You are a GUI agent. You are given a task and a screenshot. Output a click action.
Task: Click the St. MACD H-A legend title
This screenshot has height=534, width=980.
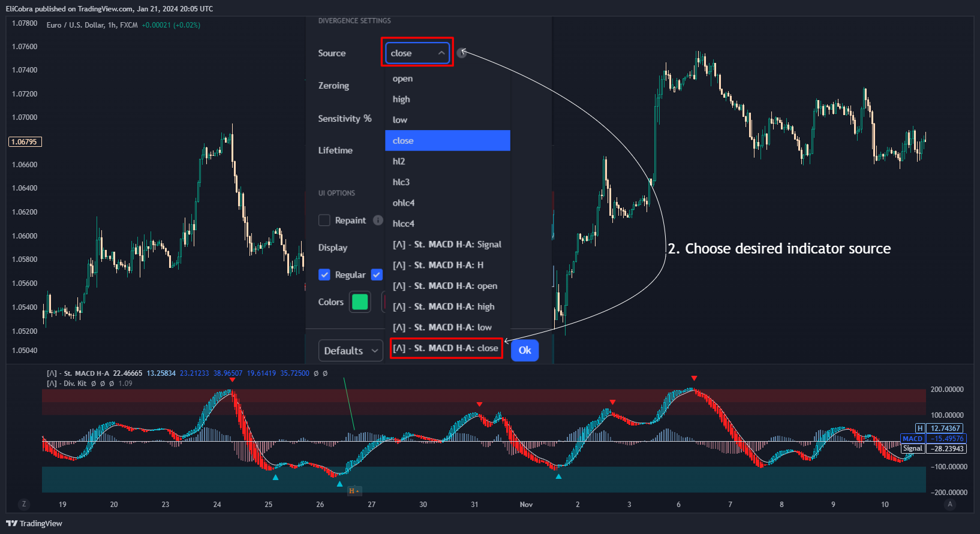tap(79, 373)
